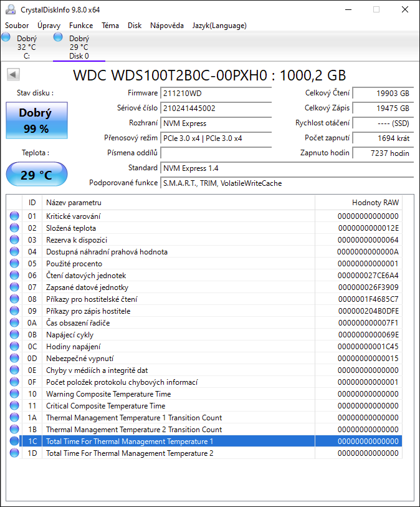Viewport: 420px width, 507px height.
Task: Click the RAW value 0000001F4685C7
Action: [x=368, y=299]
